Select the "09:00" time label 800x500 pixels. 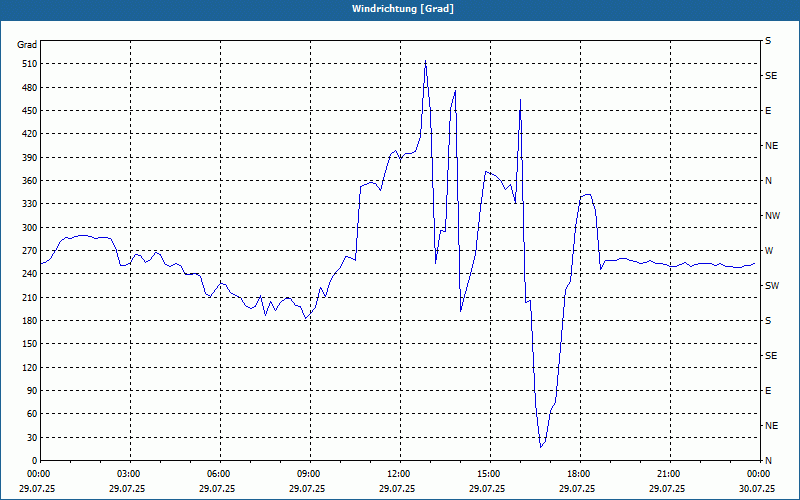click(x=308, y=474)
